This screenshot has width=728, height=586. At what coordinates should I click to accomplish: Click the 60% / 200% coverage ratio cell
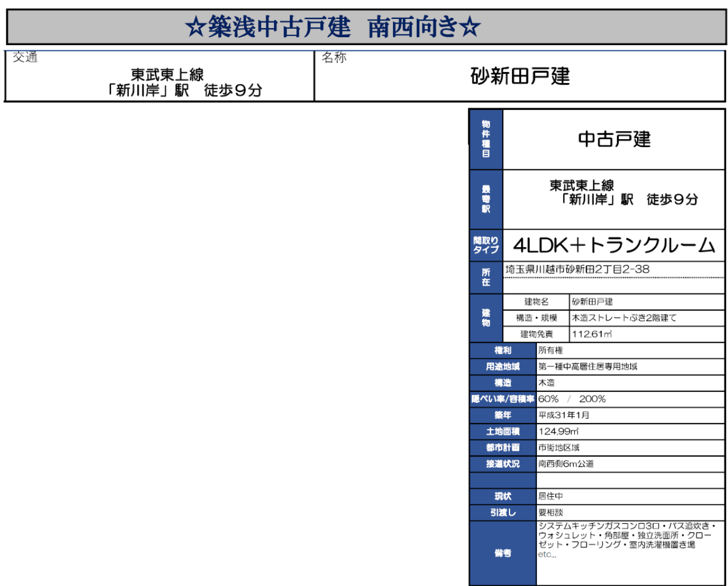[572, 399]
